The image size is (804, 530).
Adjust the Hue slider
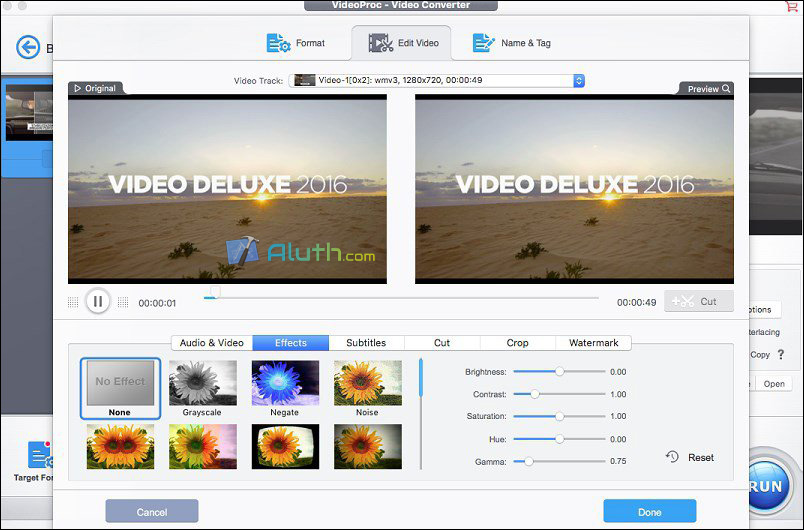point(559,439)
